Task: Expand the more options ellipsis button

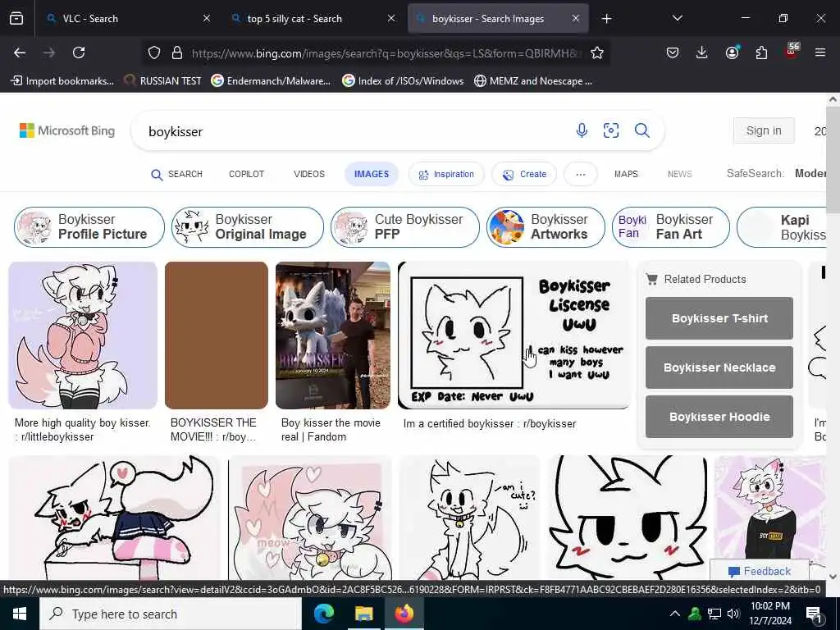Action: (x=580, y=174)
